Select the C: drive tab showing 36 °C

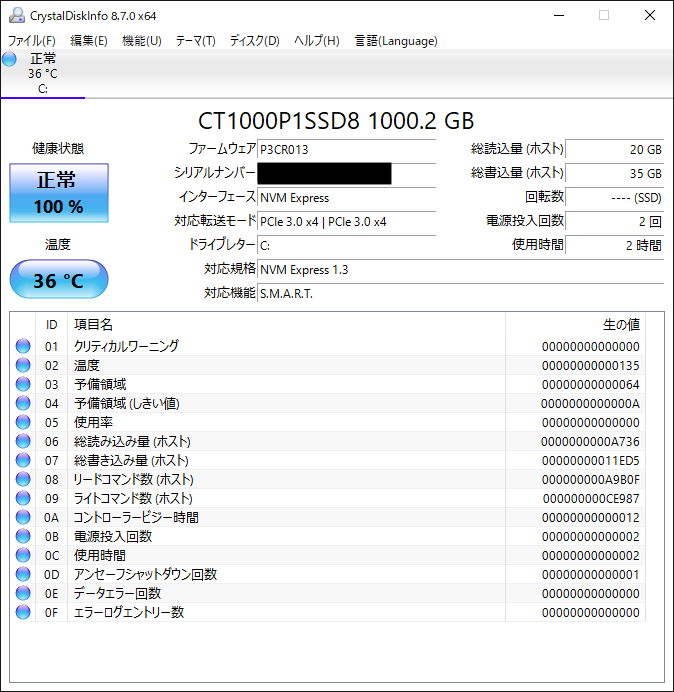pos(43,73)
